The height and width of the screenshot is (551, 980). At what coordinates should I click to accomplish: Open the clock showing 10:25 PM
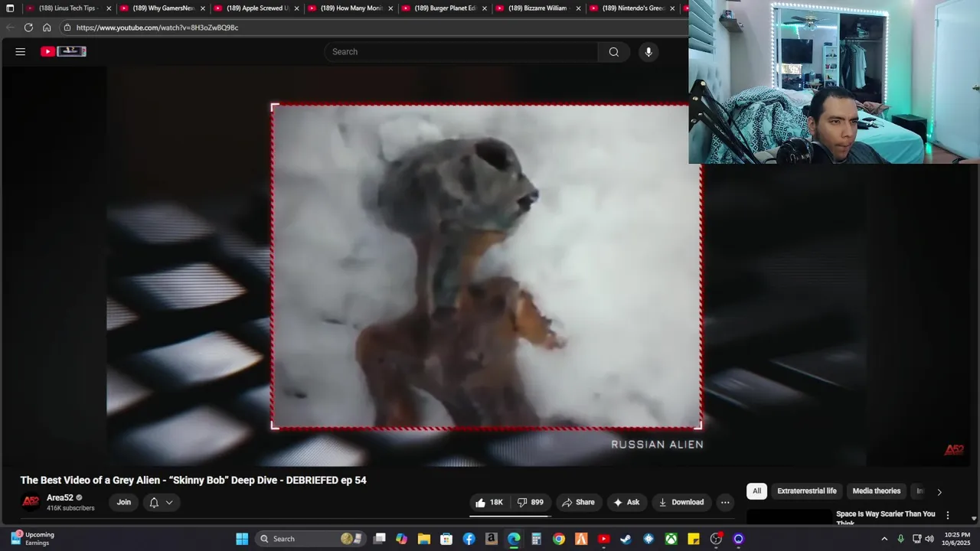pos(957,539)
